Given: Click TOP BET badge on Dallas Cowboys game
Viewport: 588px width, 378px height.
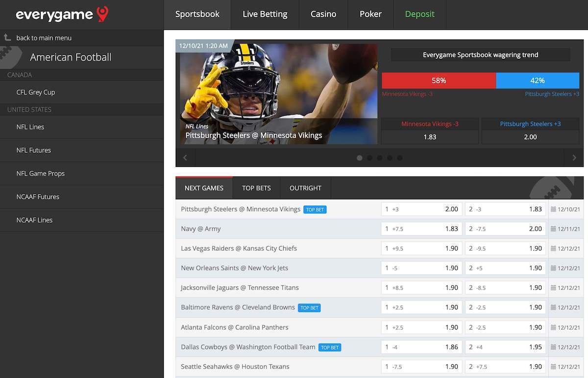Looking at the screenshot, I should 330,347.
